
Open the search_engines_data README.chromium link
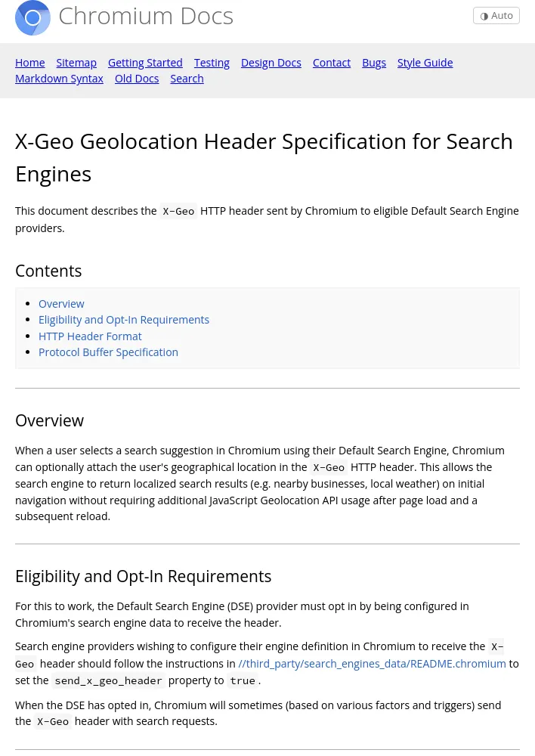372,664
